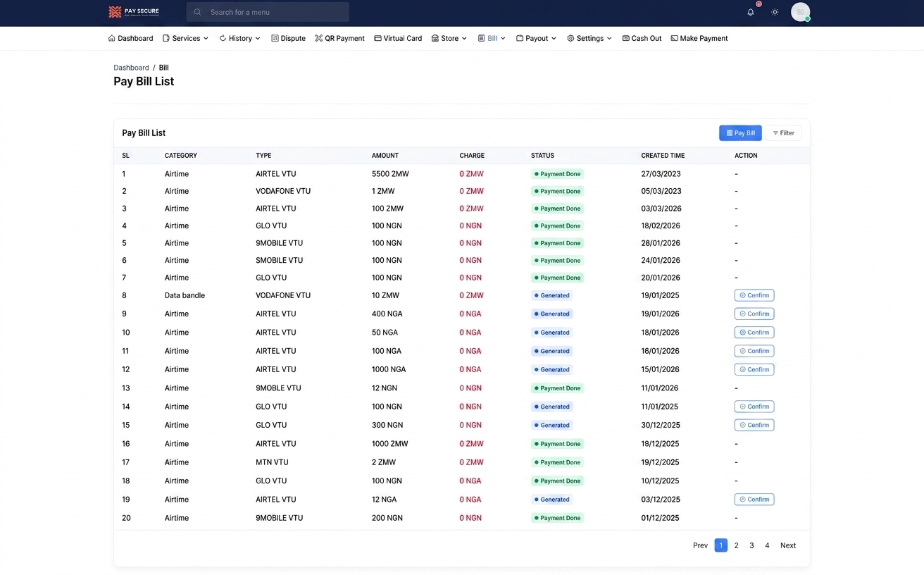Expand the Store menu
924x575 pixels.
coord(449,38)
